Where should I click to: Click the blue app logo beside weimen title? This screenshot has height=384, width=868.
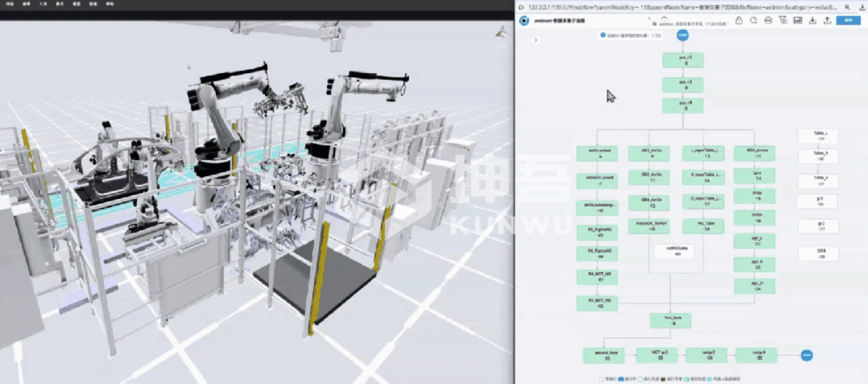[524, 20]
